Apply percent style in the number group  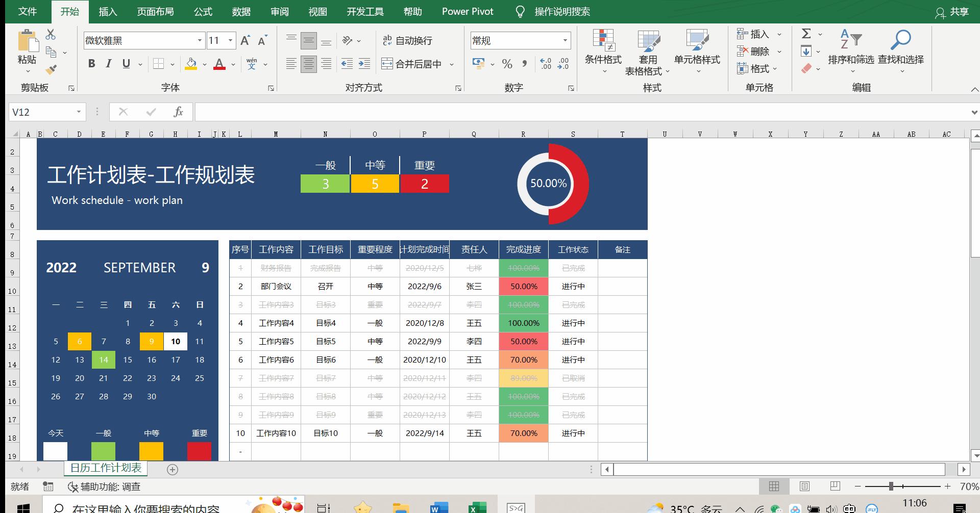507,64
